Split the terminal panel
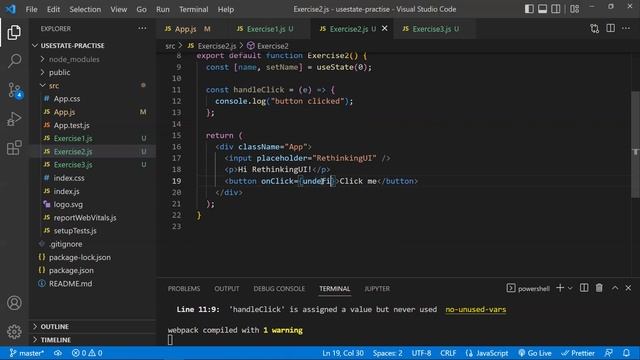 (584, 288)
